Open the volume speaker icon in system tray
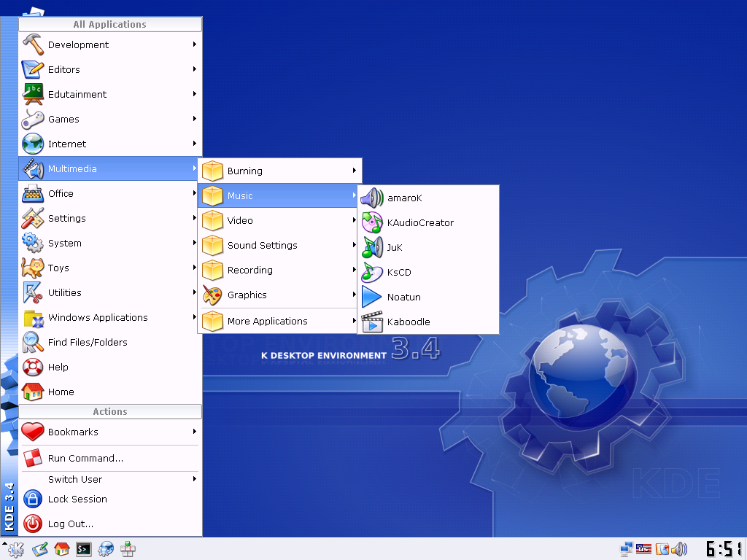This screenshot has width=747, height=560. [679, 549]
